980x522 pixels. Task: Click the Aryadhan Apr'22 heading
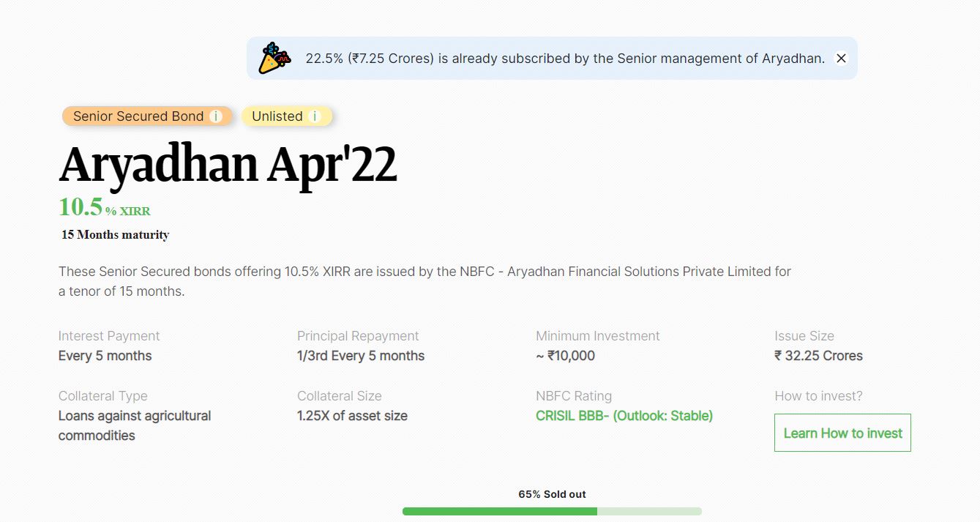[228, 165]
